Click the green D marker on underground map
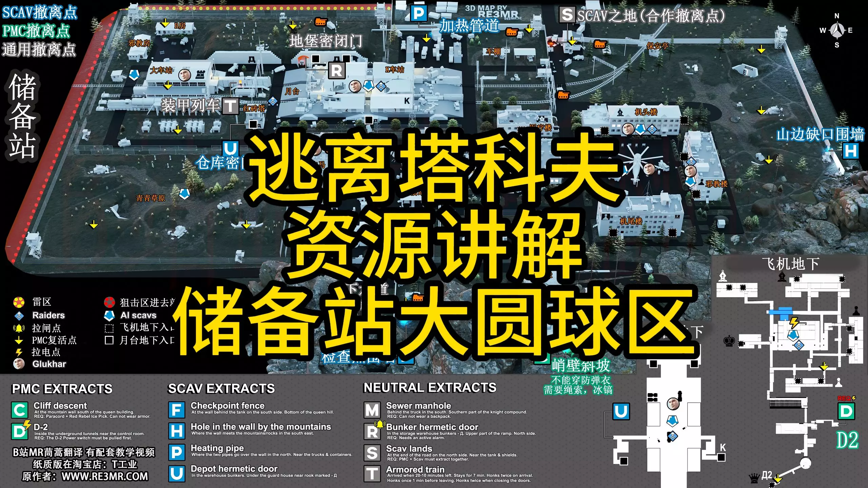This screenshot has width=868, height=488. (846, 411)
